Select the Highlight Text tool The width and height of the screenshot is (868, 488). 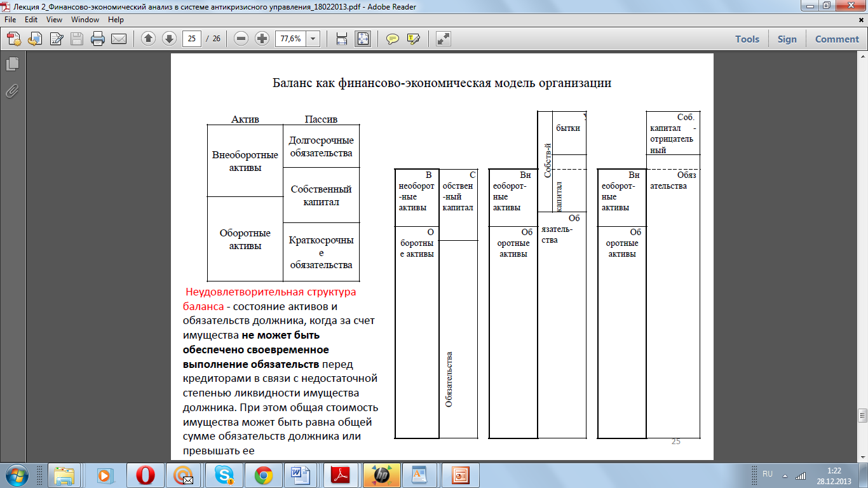(x=414, y=39)
